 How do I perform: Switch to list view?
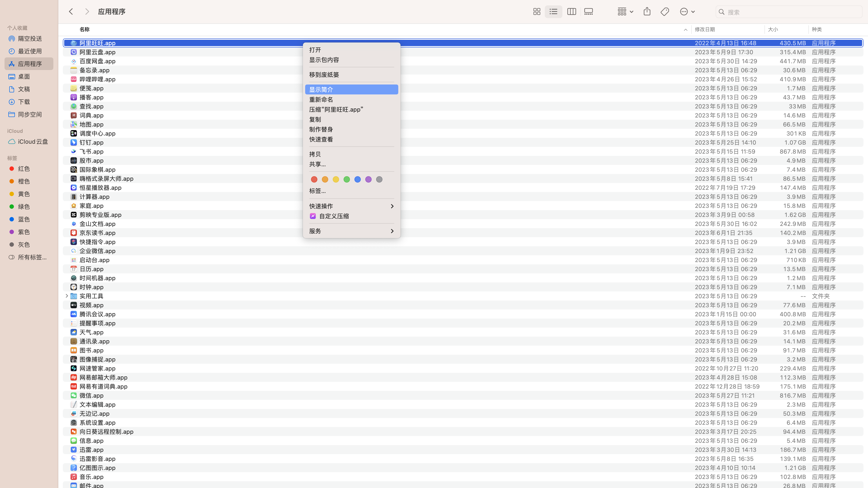tap(553, 12)
